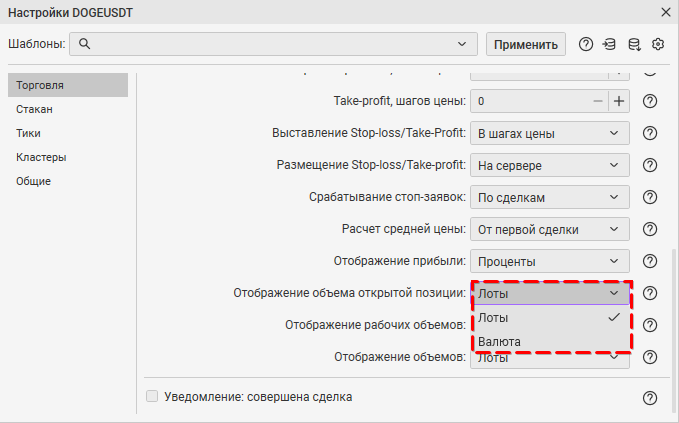679x423 pixels.
Task: Click the export template database icon
Action: point(633,44)
